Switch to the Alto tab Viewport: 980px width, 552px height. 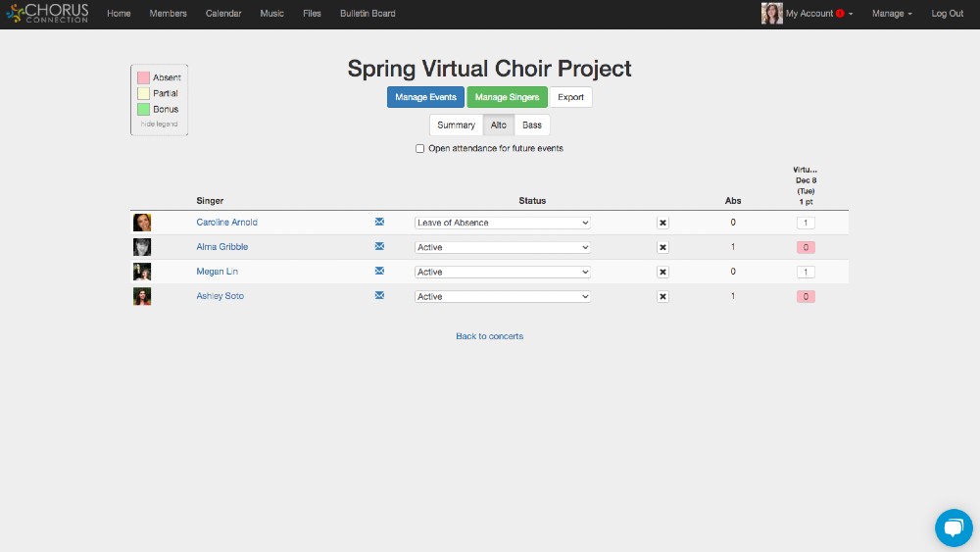click(499, 125)
